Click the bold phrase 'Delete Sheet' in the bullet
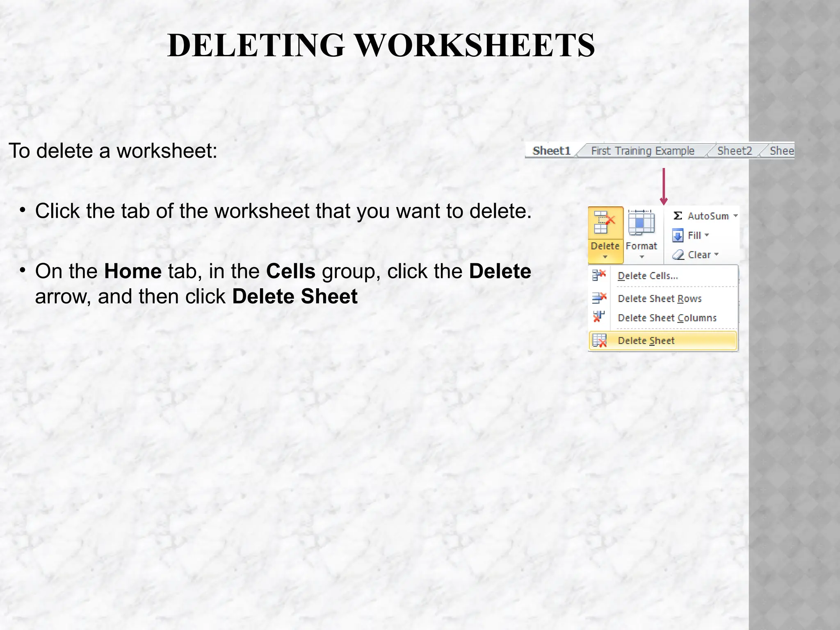840x630 pixels. [295, 296]
